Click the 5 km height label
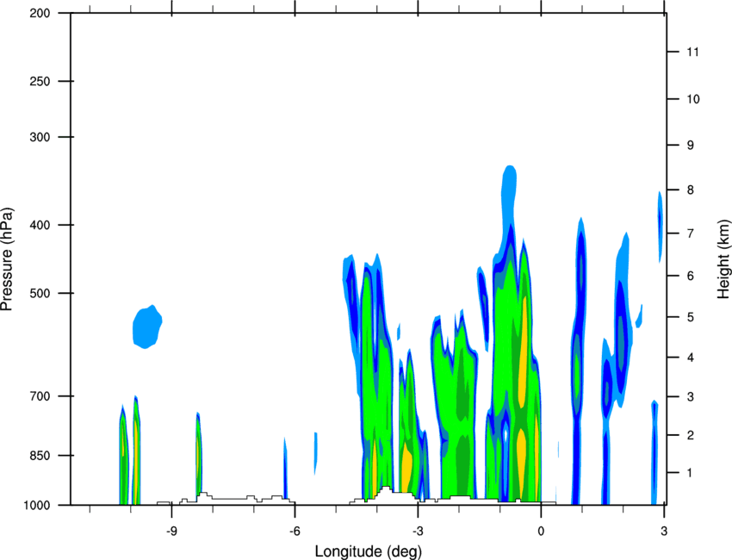The width and height of the screenshot is (732, 560). 690,317
